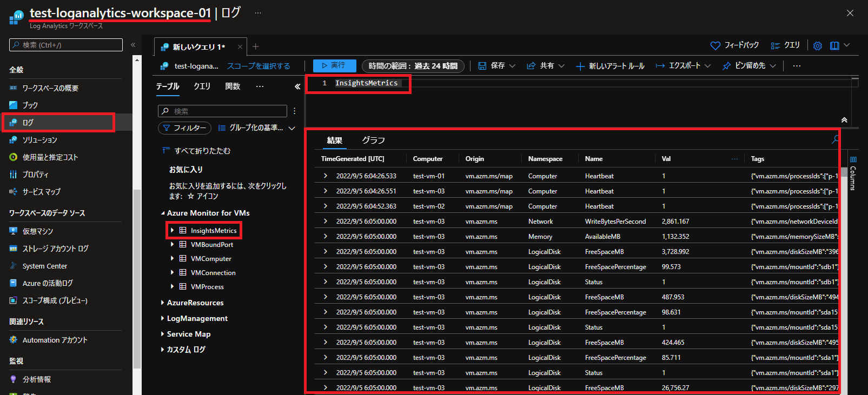Click the search icon in results pane

coord(835,140)
